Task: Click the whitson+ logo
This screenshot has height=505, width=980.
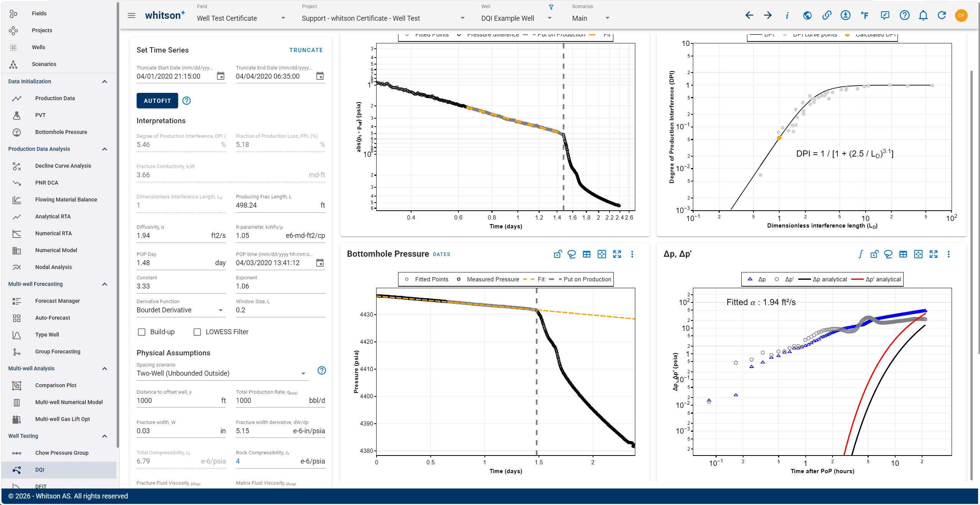Action: [165, 15]
